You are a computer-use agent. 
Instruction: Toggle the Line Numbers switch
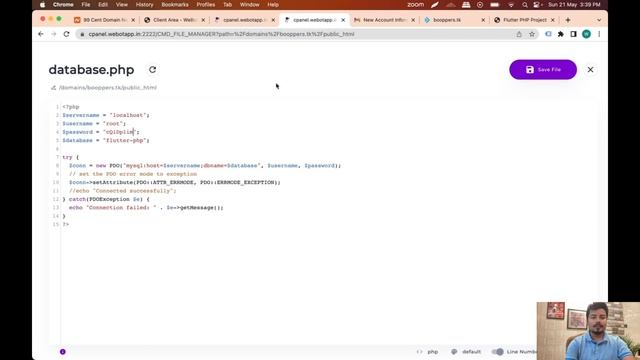point(497,351)
